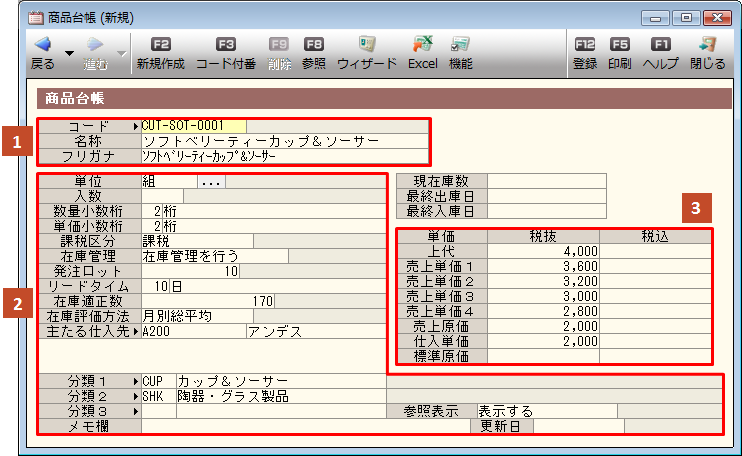742x456 pixels.
Task: Click the F3 コード付番 toolbar icon
Action: click(x=225, y=45)
